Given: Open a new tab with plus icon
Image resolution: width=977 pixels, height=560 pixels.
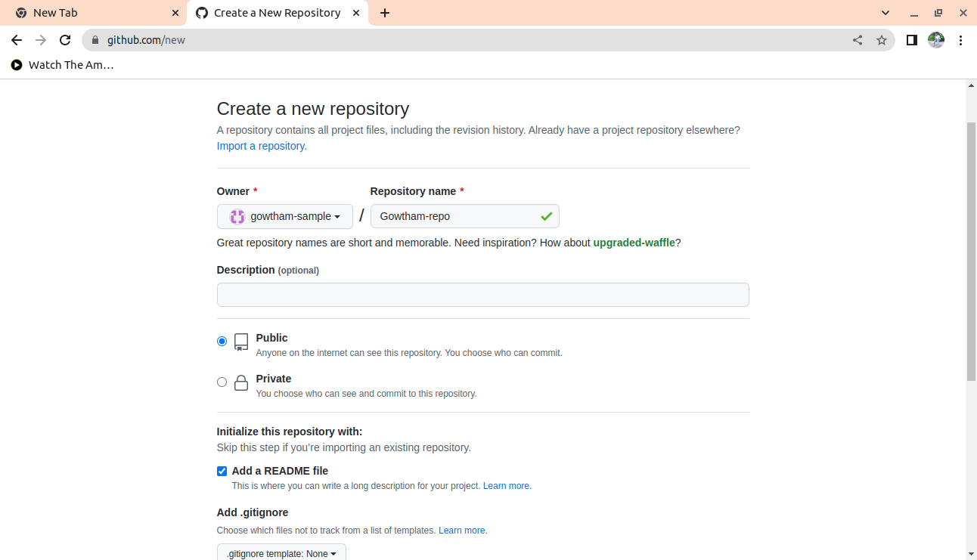Looking at the screenshot, I should [x=385, y=13].
